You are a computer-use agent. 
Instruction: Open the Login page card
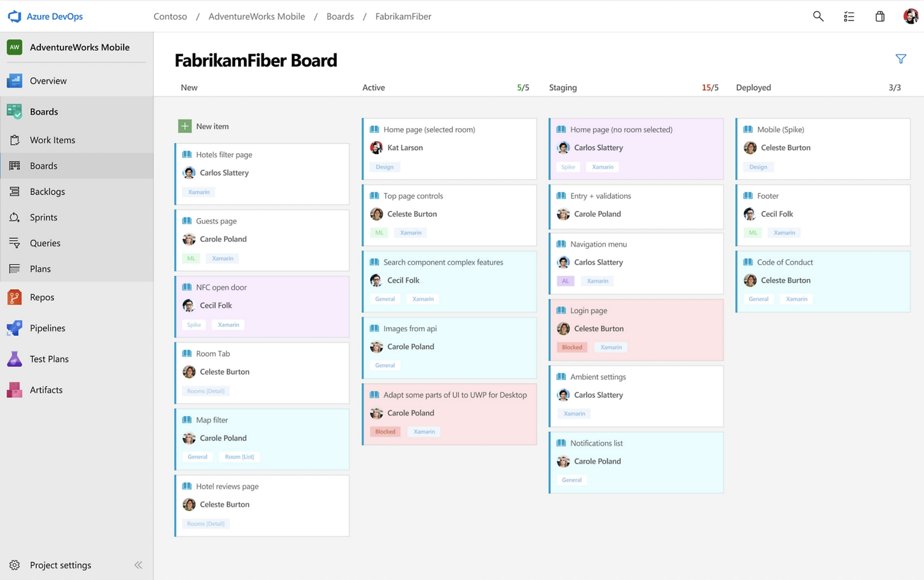tap(588, 311)
